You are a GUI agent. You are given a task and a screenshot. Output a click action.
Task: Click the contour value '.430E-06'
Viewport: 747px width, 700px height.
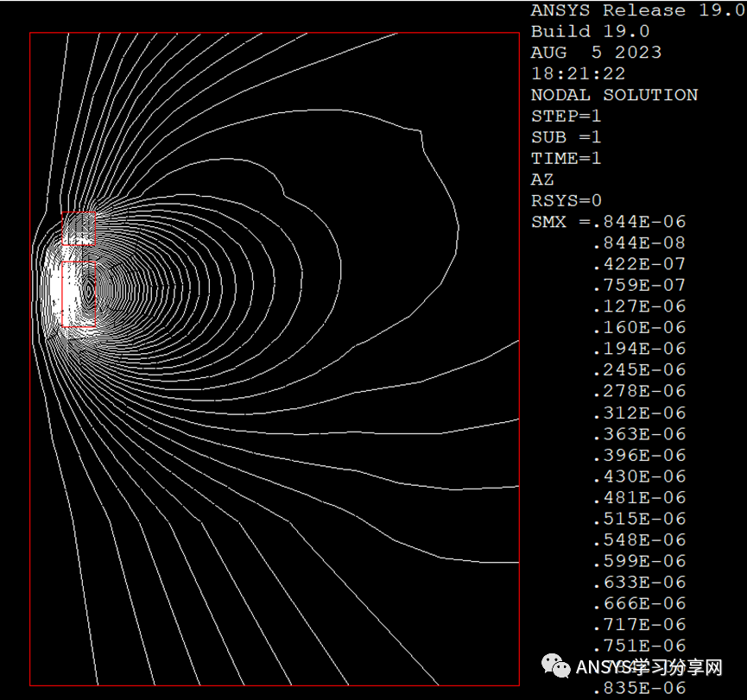coord(639,476)
